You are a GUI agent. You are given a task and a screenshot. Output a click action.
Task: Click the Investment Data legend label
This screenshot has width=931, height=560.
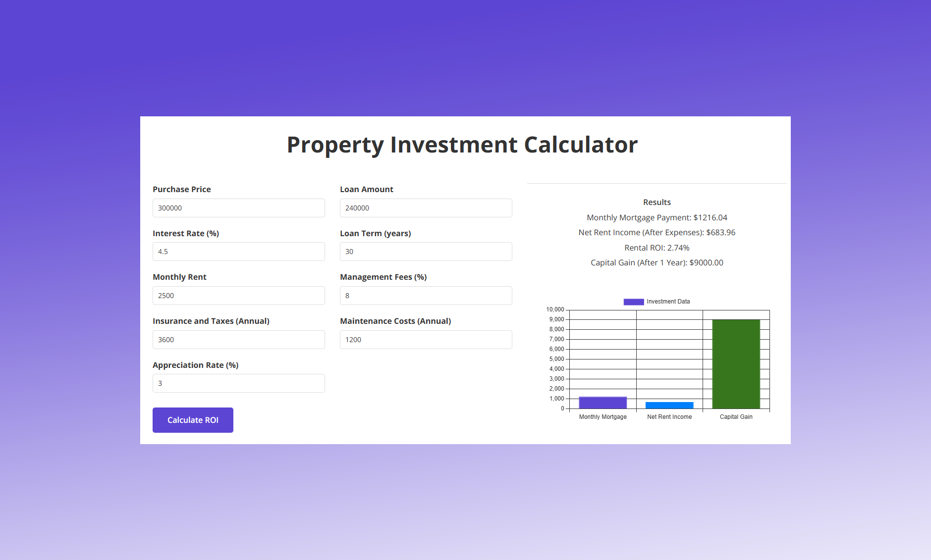668,302
